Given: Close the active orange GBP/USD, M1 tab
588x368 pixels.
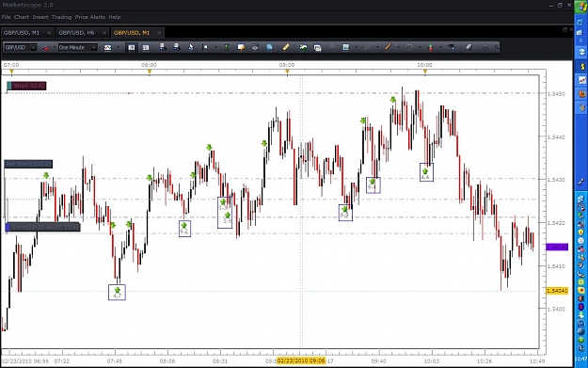Looking at the screenshot, I should click(x=159, y=33).
